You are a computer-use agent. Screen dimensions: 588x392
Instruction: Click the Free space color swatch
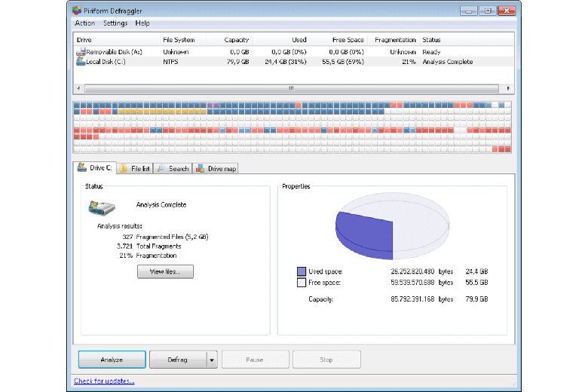(x=301, y=282)
